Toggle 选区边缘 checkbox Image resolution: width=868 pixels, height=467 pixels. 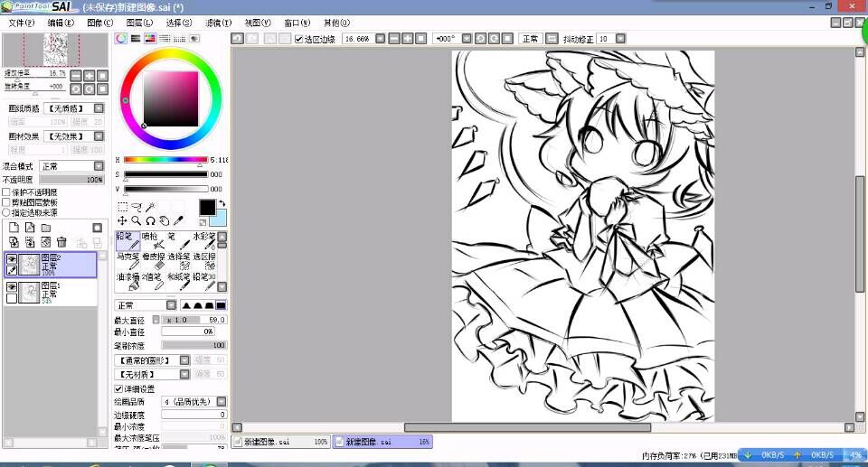click(299, 39)
